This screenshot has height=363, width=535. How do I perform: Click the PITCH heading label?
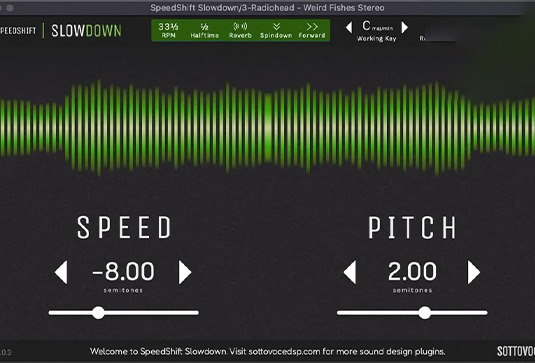tap(412, 228)
